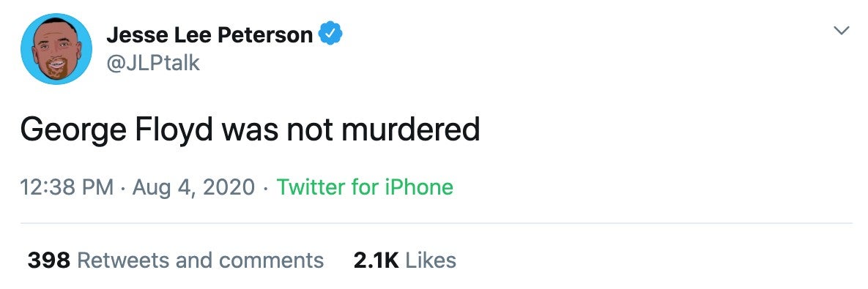Image resolution: width=868 pixels, height=289 pixels.
Task: Click "George Floyd" in the tweet text
Action: pos(116,131)
